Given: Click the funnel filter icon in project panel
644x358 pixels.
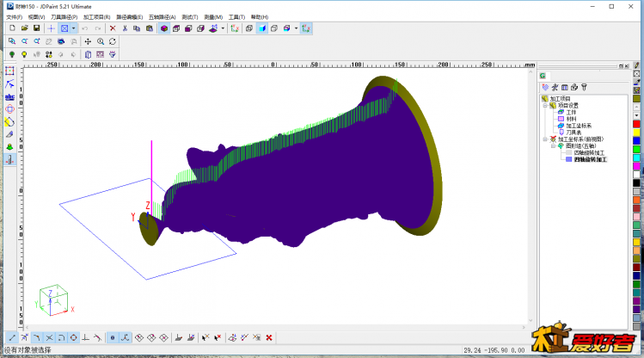Looking at the screenshot, I should (584, 87).
